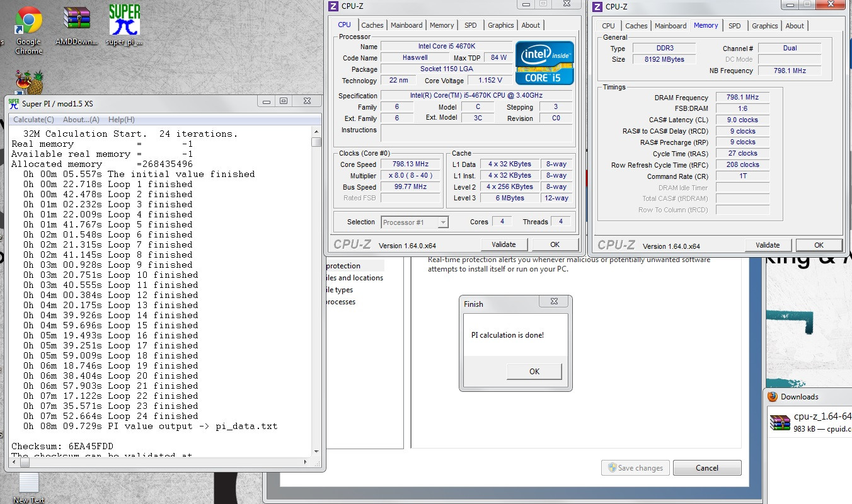The image size is (852, 504).
Task: Select CPU tab in right CPU-Z window
Action: point(608,26)
